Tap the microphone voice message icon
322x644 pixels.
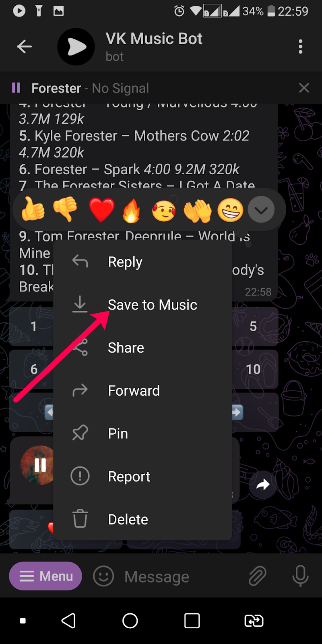click(x=300, y=576)
